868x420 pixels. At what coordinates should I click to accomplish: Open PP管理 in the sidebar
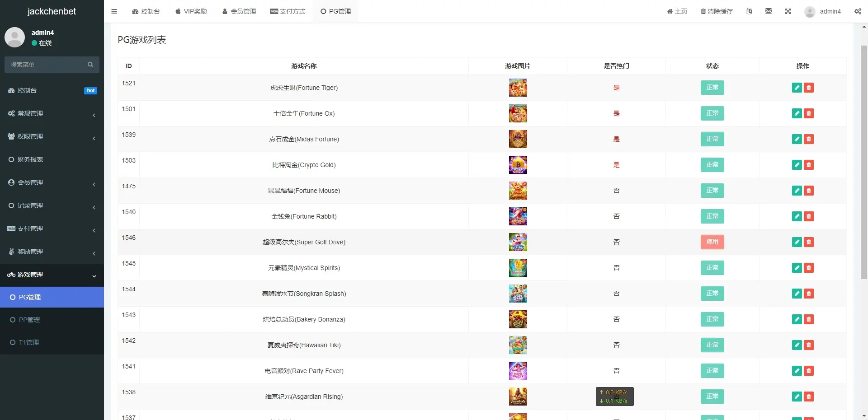pyautogui.click(x=29, y=320)
